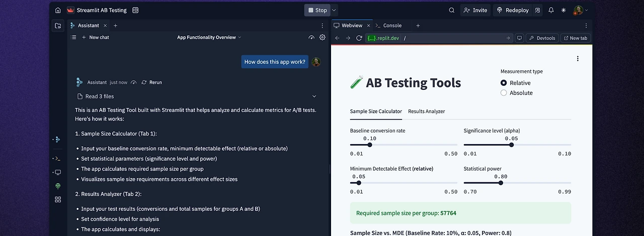Click the Invite button

[475, 10]
